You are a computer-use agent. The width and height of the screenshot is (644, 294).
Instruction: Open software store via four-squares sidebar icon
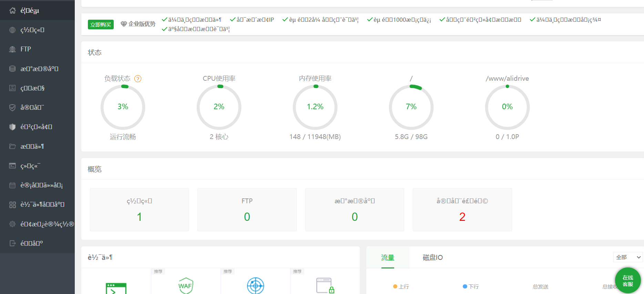tap(12, 205)
